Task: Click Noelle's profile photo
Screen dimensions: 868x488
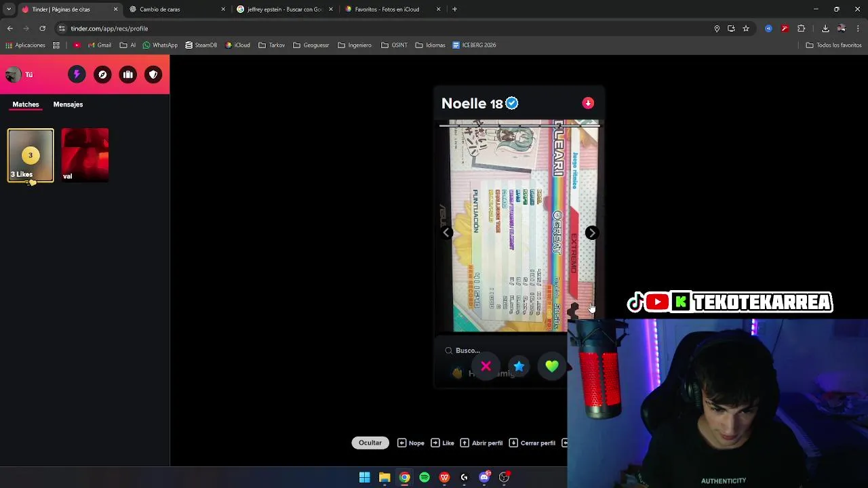Action: (x=519, y=227)
